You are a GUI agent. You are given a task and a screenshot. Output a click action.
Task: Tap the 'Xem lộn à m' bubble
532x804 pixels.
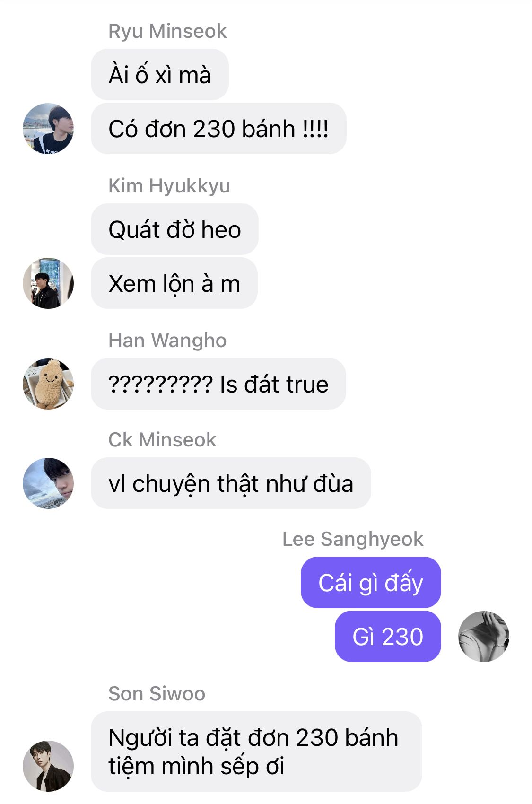pyautogui.click(x=174, y=283)
